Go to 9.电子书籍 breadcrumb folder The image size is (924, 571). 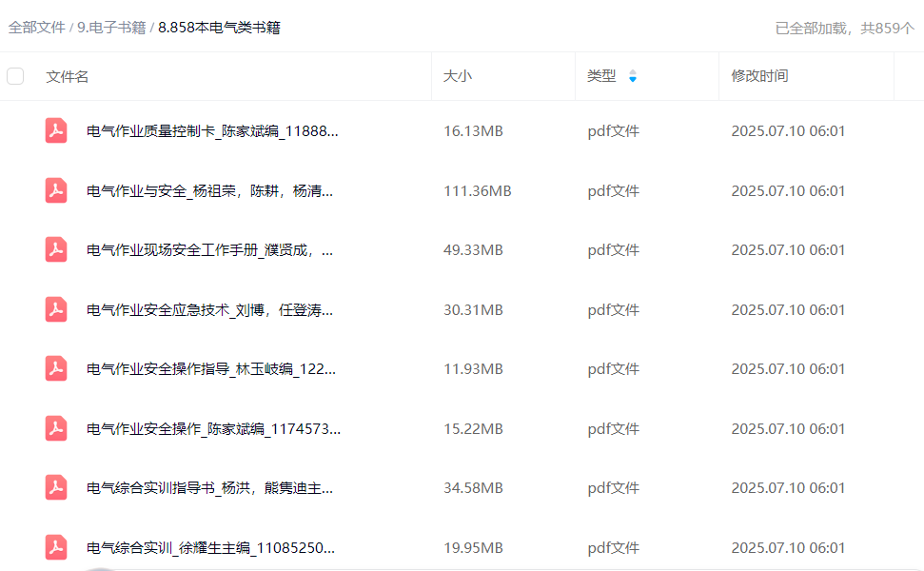[x=111, y=28]
